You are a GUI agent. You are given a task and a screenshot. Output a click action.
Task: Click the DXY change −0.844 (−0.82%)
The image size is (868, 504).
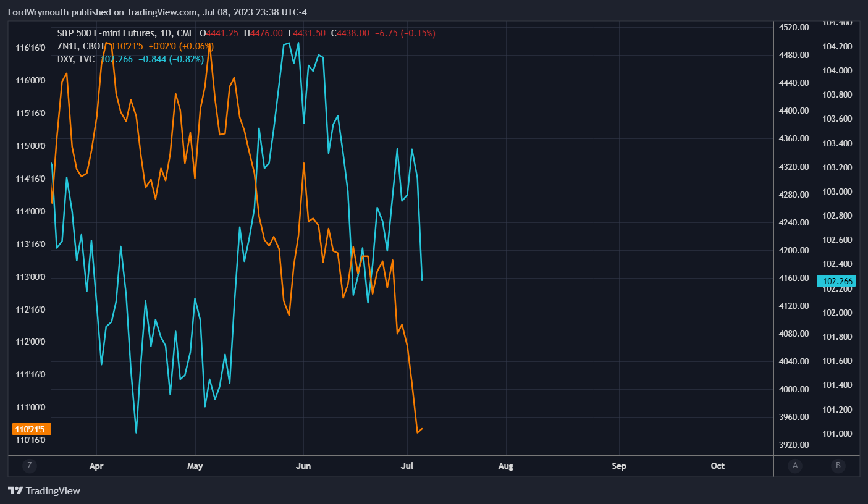tap(171, 59)
